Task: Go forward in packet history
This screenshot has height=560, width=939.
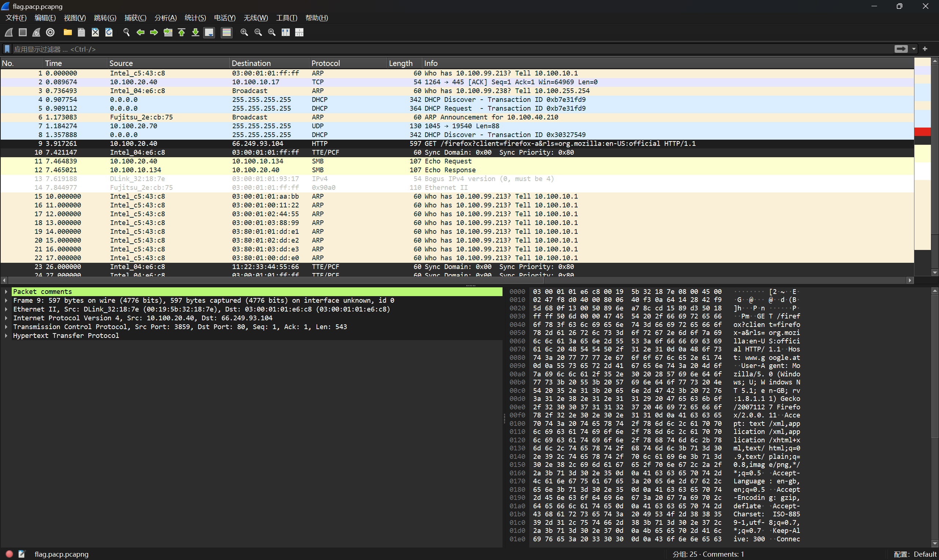Action: tap(154, 33)
